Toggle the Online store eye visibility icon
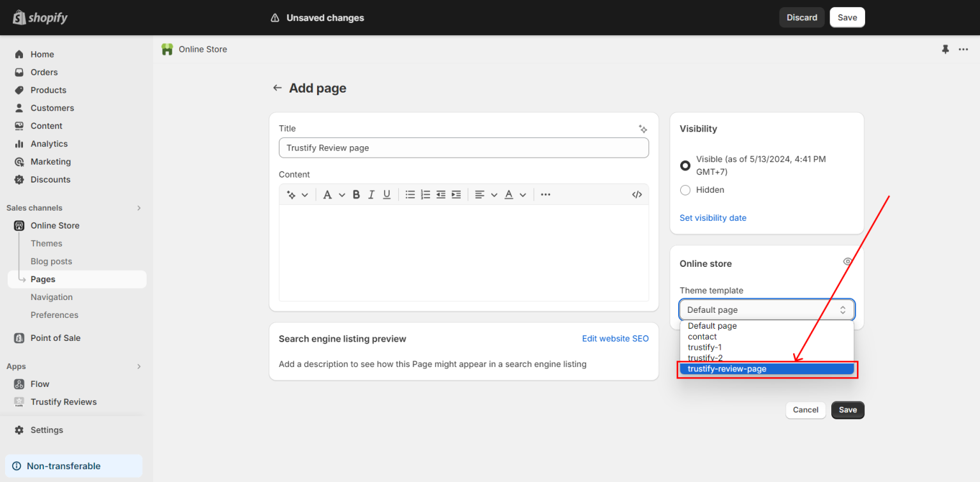 (847, 261)
